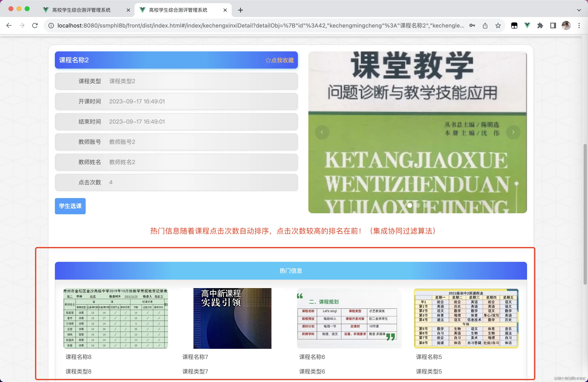Click the browser profile avatar
588x382 pixels.
point(566,25)
